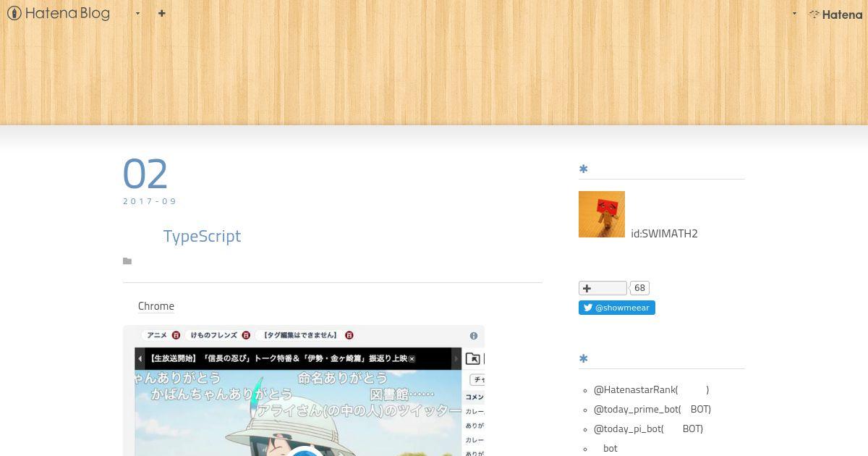Open the Hatena Blog home logo

tap(59, 13)
